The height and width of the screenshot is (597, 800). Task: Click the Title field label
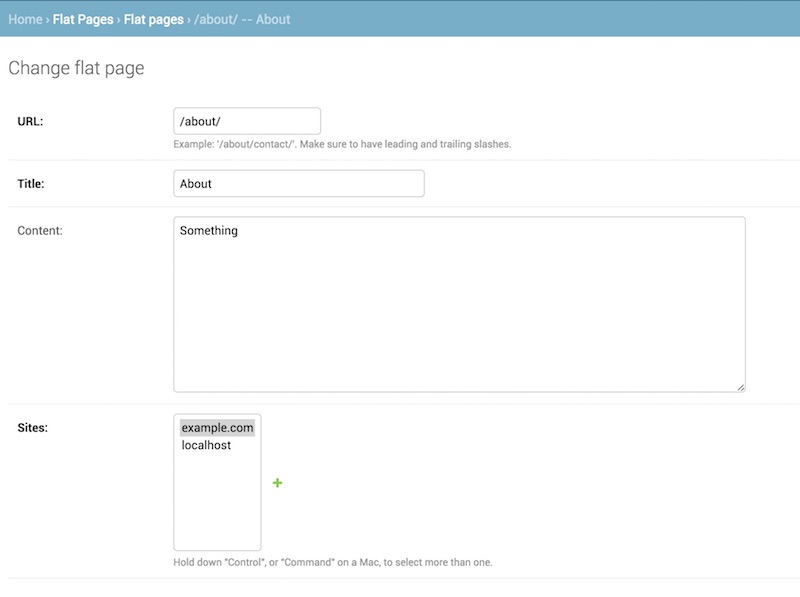coord(31,184)
